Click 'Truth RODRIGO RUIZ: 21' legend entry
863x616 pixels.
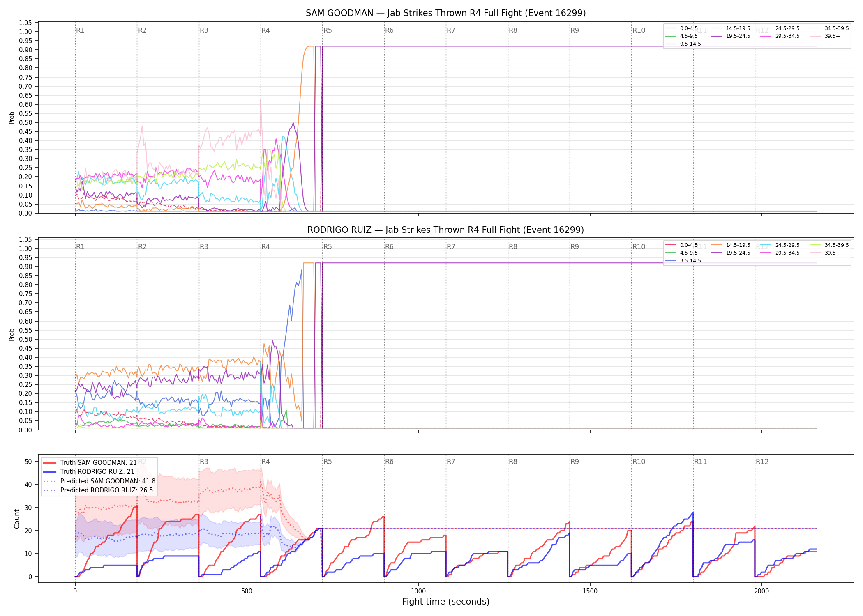tap(89, 472)
